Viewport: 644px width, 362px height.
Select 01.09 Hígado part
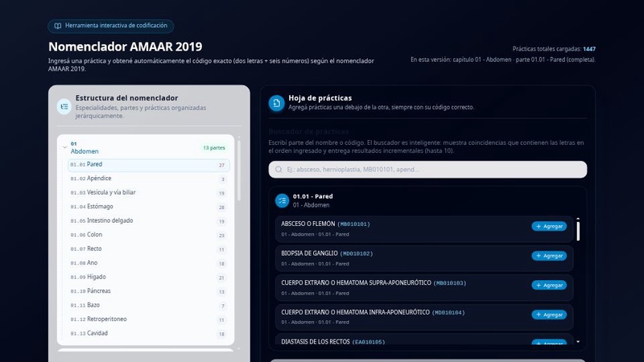pos(149,277)
